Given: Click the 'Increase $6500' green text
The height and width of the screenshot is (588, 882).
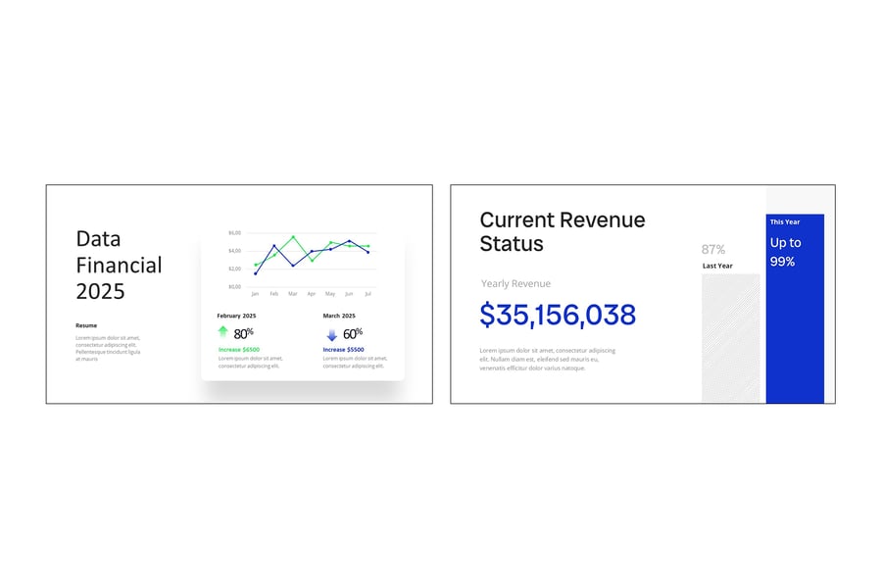Looking at the screenshot, I should 238,350.
